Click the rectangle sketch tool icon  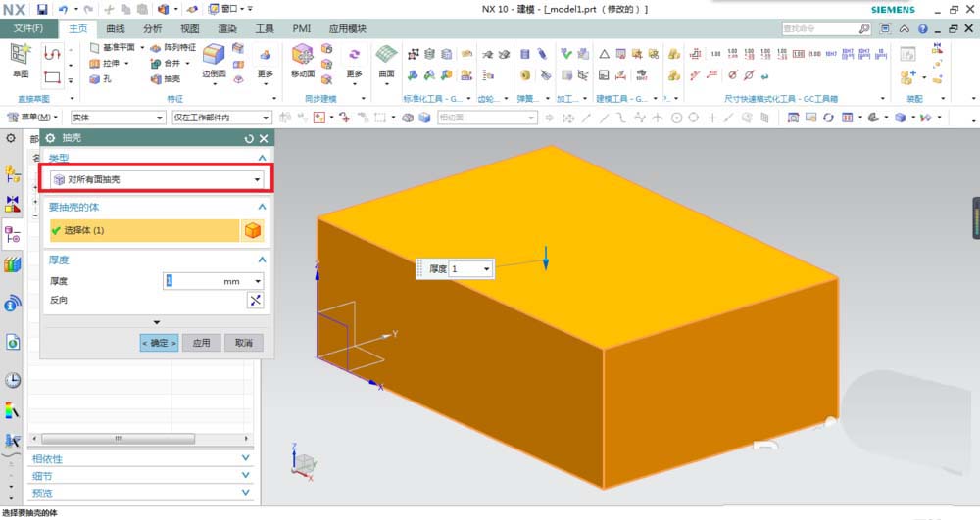[x=52, y=77]
